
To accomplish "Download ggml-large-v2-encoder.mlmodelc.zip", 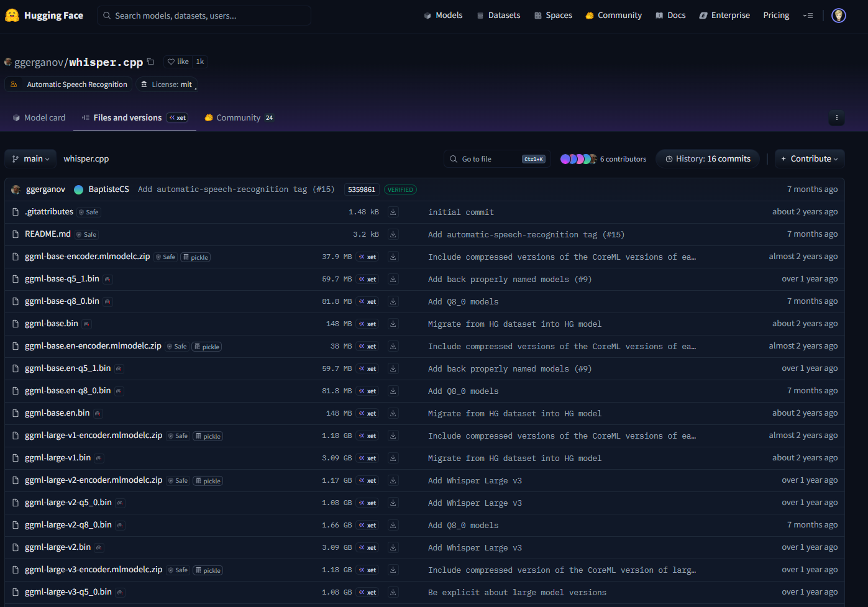I will [x=393, y=480].
